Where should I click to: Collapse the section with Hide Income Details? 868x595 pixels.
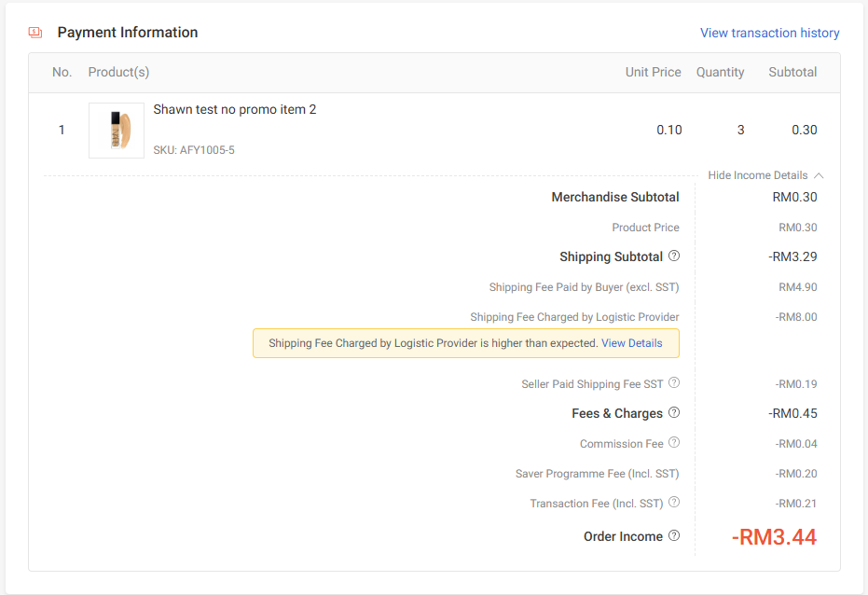pos(765,175)
